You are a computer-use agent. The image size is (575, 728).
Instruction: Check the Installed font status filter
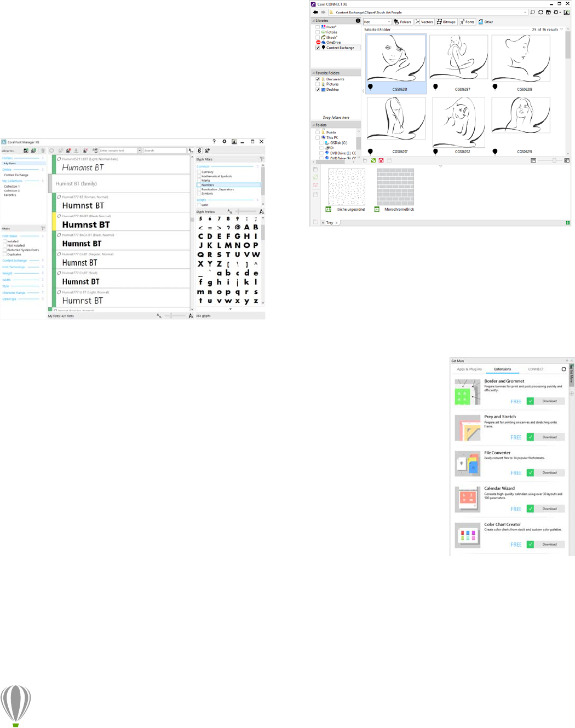pyautogui.click(x=5, y=241)
